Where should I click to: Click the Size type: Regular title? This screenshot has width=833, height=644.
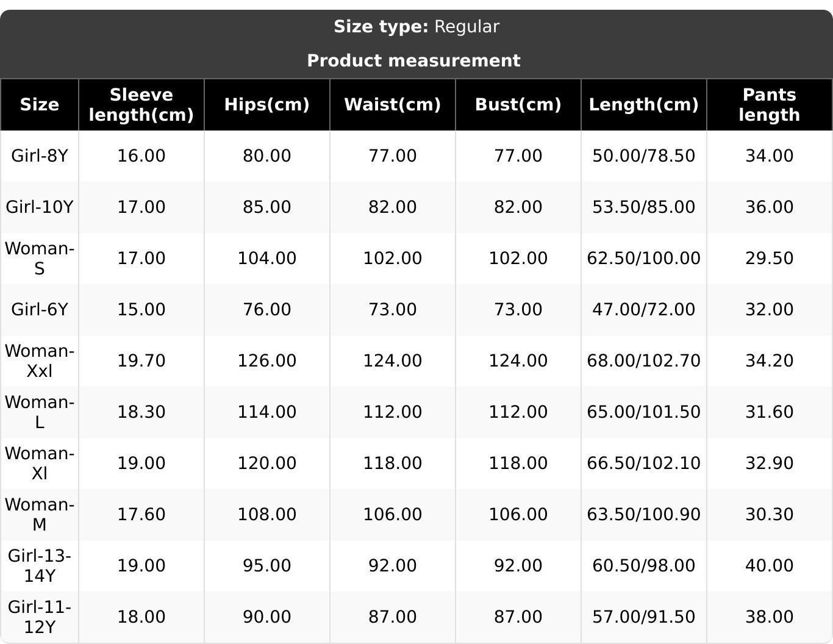416,27
